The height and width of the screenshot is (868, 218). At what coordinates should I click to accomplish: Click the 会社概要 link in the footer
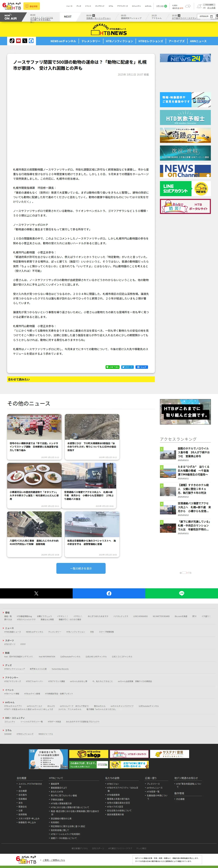point(23,791)
